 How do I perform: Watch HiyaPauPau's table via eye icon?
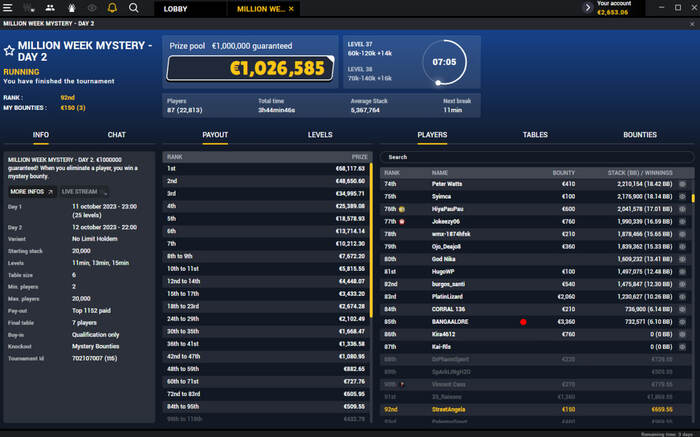click(x=682, y=209)
